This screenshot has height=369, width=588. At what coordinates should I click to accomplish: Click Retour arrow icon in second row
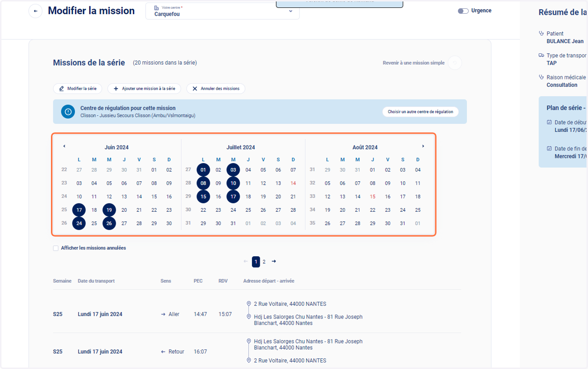tap(163, 352)
